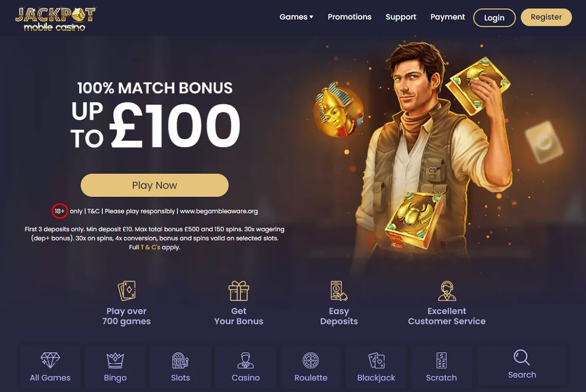Click the Login button
This screenshot has height=392, width=586.
pyautogui.click(x=495, y=17)
